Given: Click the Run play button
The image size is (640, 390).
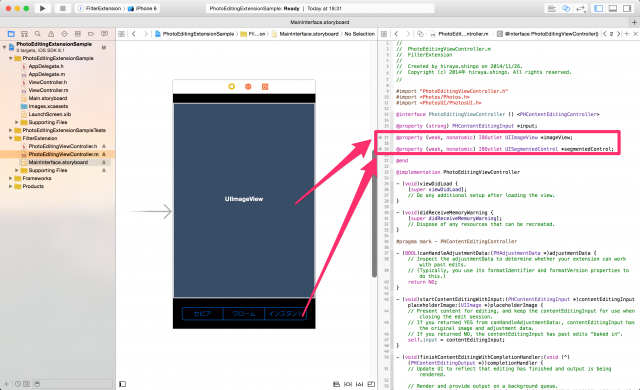Looking at the screenshot, I should [x=42, y=8].
